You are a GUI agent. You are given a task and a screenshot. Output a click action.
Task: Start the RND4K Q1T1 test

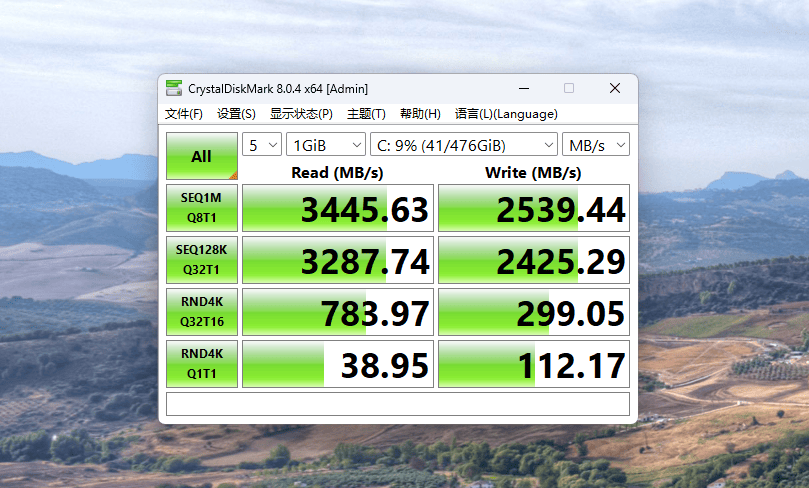click(202, 364)
